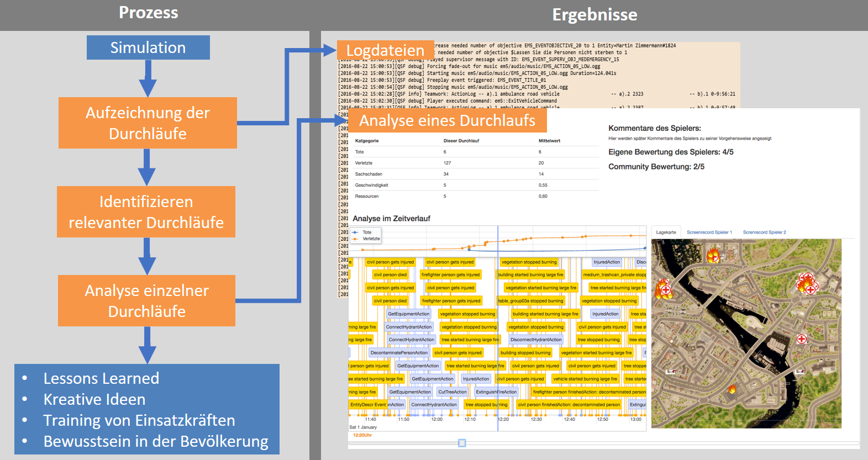
Task: Click the large fire icon at the top of the Lagekarte map
Action: pyautogui.click(x=713, y=255)
